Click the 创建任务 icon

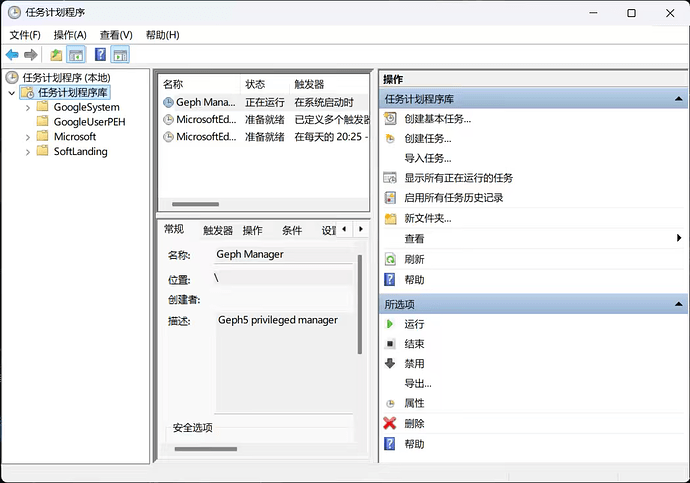tap(390, 139)
